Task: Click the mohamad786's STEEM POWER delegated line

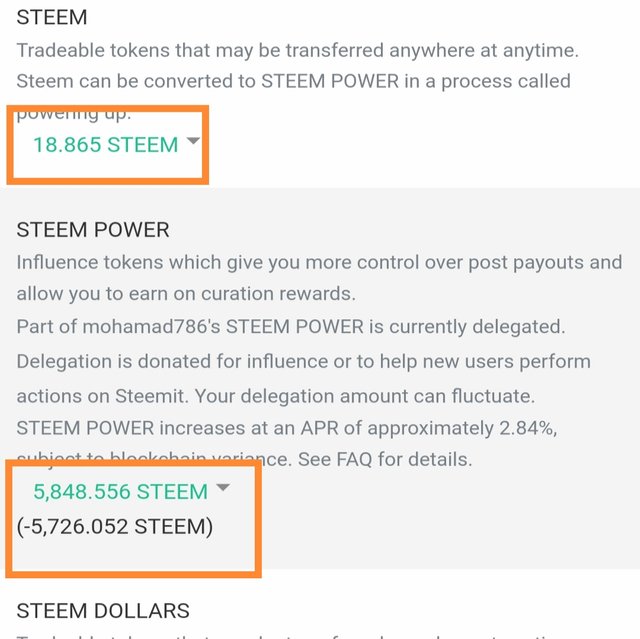Action: [290, 327]
